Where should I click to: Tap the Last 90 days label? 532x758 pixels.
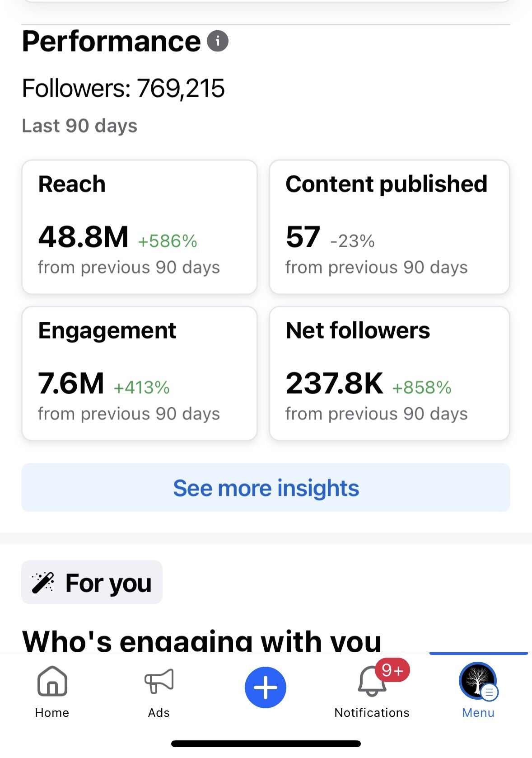pos(79,126)
